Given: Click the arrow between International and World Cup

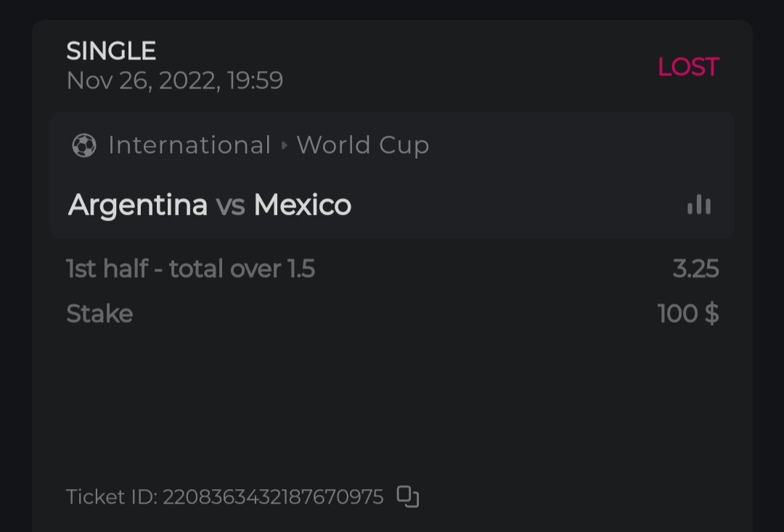Looking at the screenshot, I should click(x=284, y=146).
